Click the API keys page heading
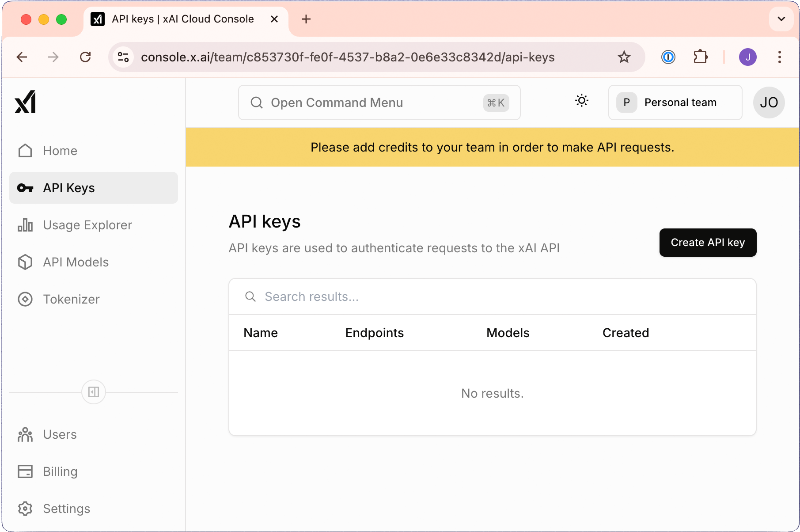800x532 pixels. 265,221
